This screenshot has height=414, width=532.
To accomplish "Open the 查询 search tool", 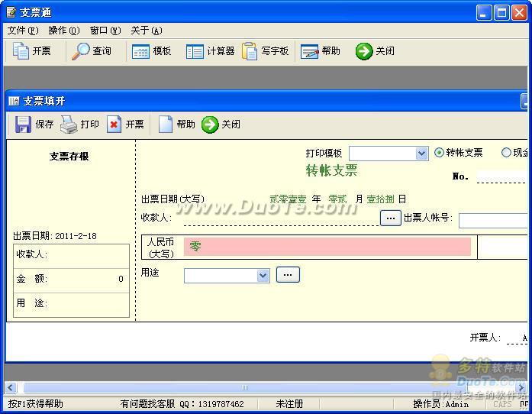I will (x=81, y=51).
